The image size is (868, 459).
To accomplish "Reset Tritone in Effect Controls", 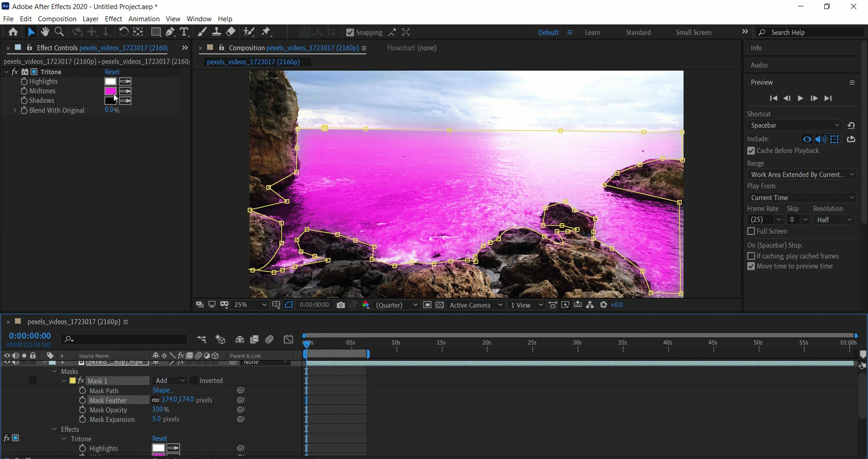I will tap(112, 72).
